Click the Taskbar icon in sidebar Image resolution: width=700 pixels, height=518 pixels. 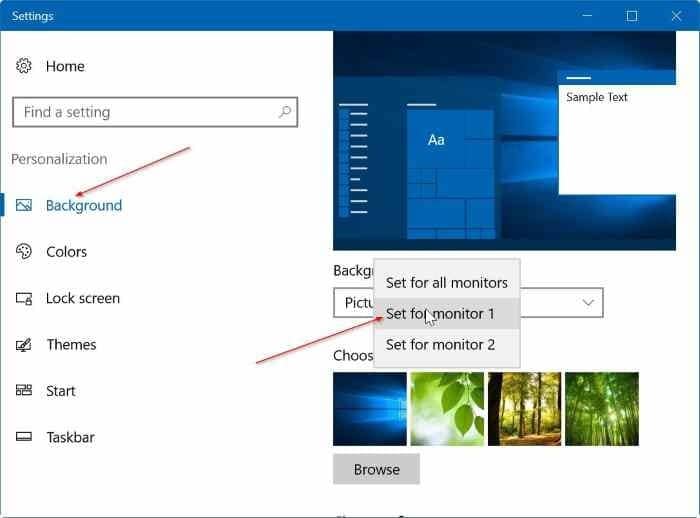[x=24, y=437]
